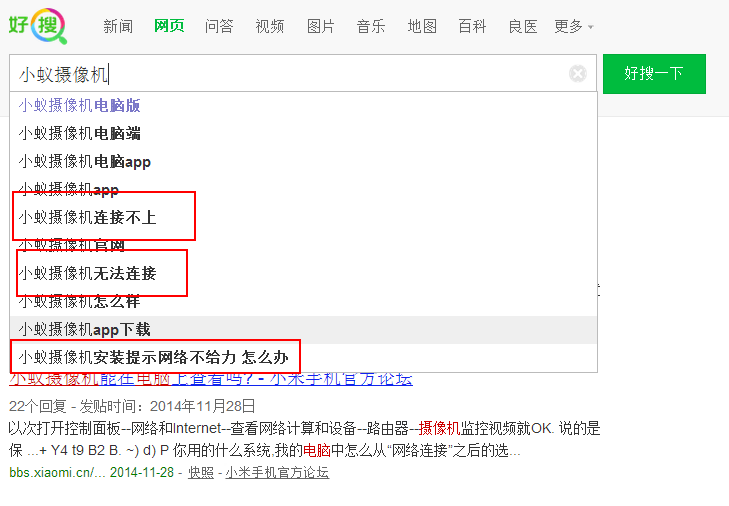This screenshot has width=729, height=506.
Task: Select the 良医 tab
Action: tap(523, 27)
